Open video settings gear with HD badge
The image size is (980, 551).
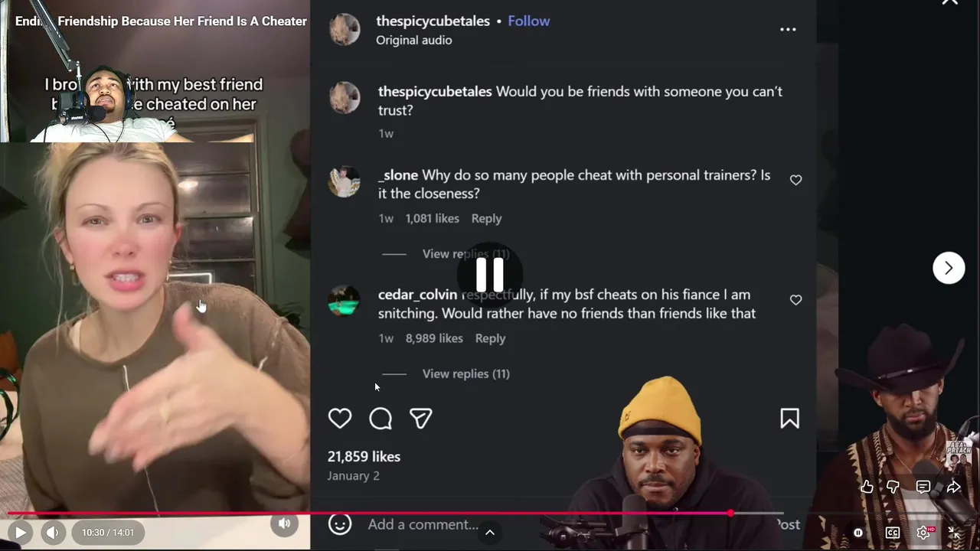click(924, 533)
